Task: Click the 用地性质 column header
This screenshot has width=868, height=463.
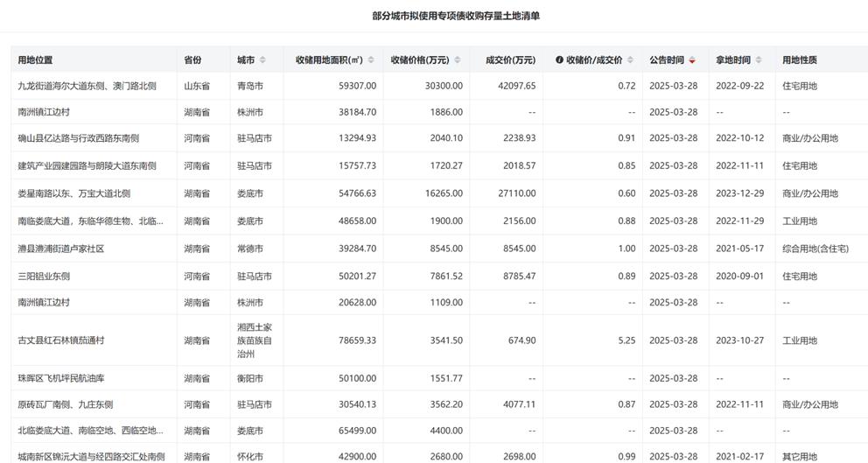Action: [x=800, y=60]
